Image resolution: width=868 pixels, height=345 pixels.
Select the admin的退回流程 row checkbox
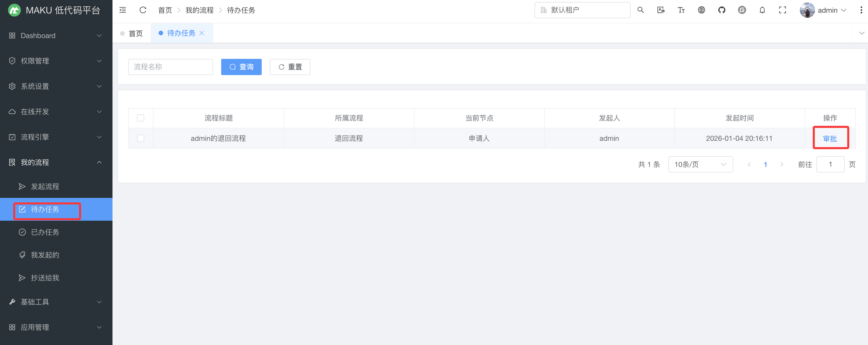[x=141, y=138]
